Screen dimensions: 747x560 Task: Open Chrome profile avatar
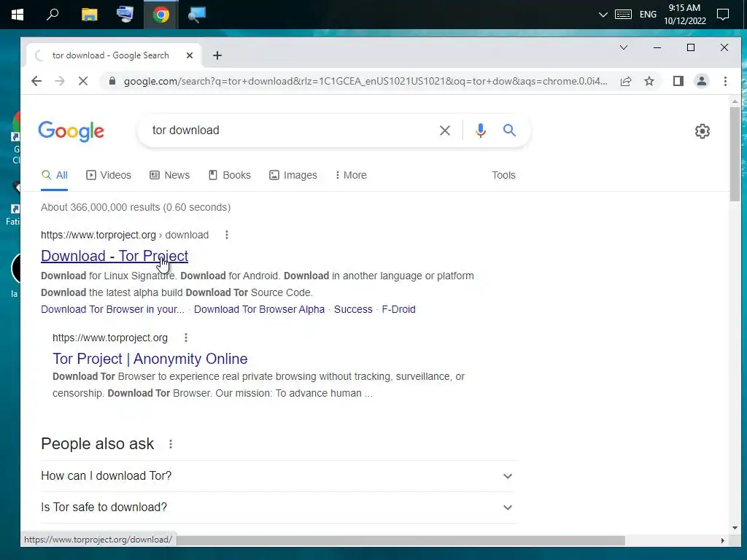pyautogui.click(x=702, y=82)
